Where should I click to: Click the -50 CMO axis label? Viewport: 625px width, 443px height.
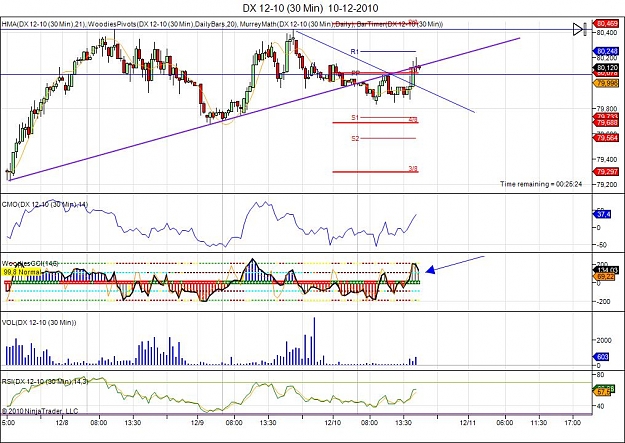pos(601,245)
